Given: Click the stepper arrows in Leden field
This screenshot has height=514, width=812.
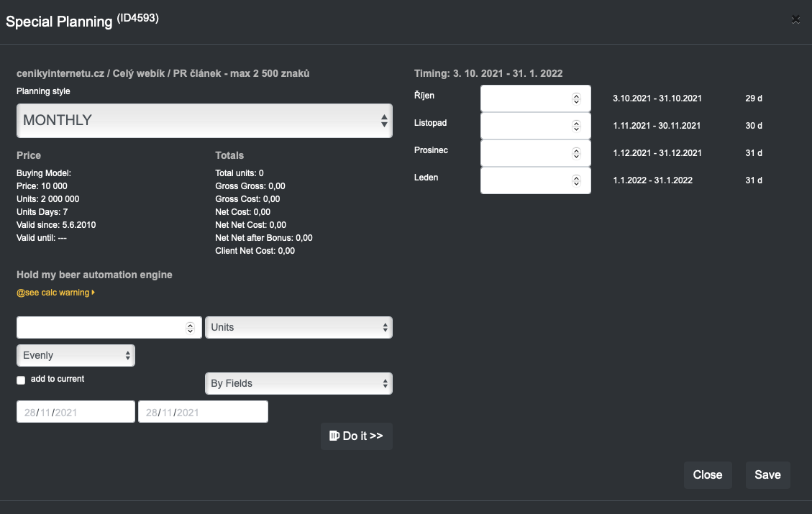Looking at the screenshot, I should 576,180.
